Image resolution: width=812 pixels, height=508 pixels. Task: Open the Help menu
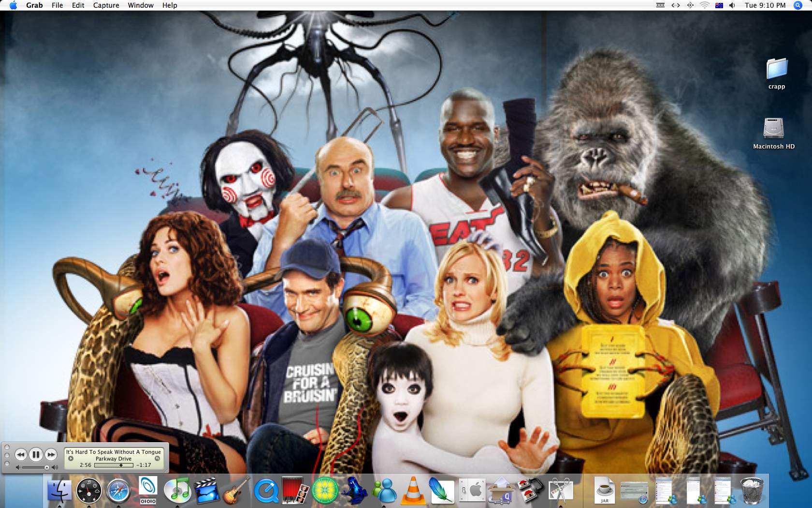tap(170, 5)
